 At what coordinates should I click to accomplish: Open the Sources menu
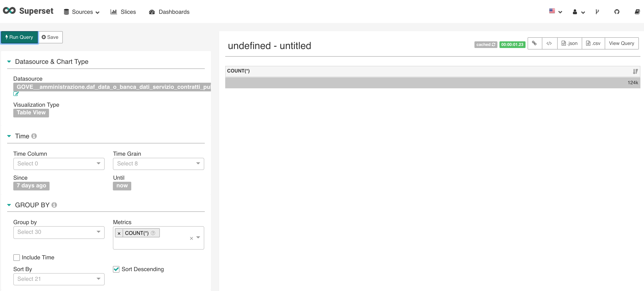click(81, 12)
